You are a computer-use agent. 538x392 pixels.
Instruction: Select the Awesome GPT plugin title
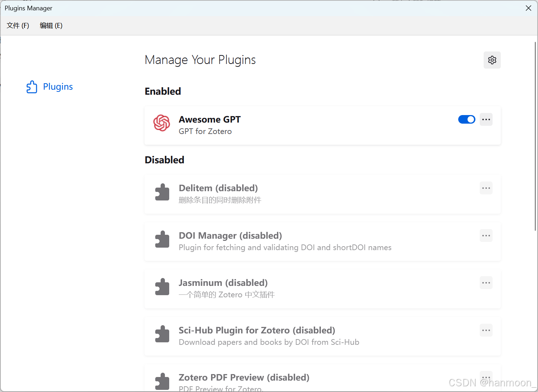[x=210, y=119]
